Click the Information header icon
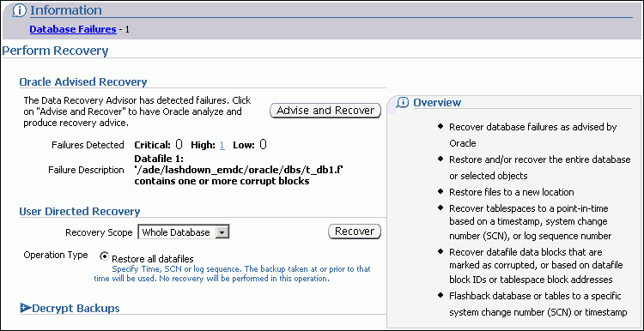The image size is (644, 331). pos(19,10)
